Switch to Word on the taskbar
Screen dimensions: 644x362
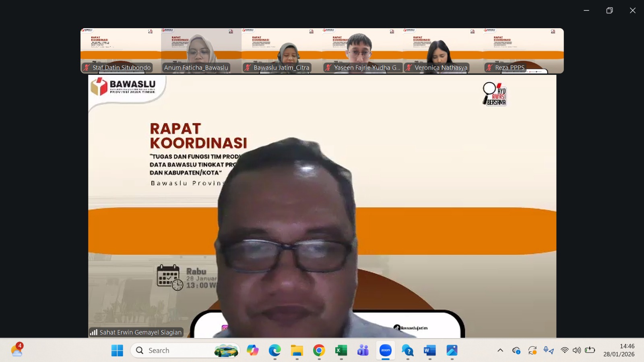430,351
